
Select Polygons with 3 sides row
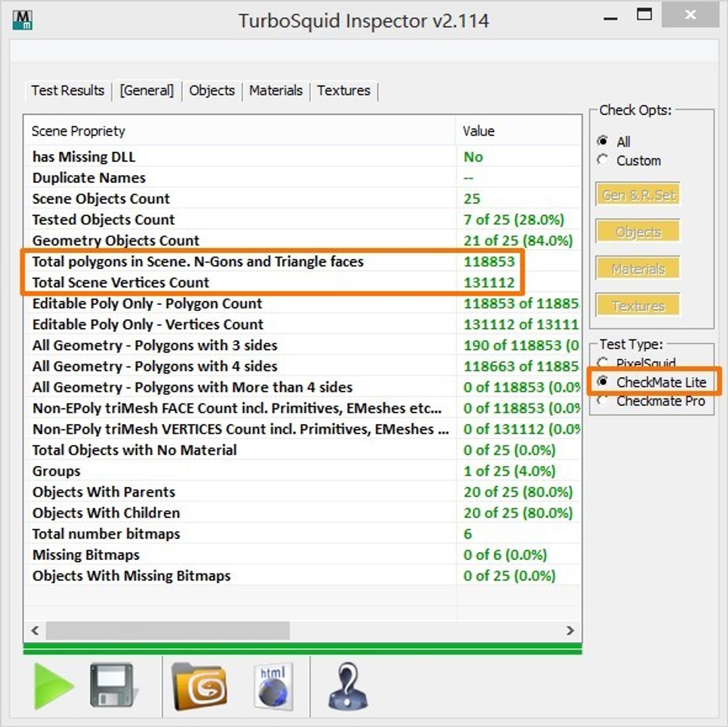[302, 345]
